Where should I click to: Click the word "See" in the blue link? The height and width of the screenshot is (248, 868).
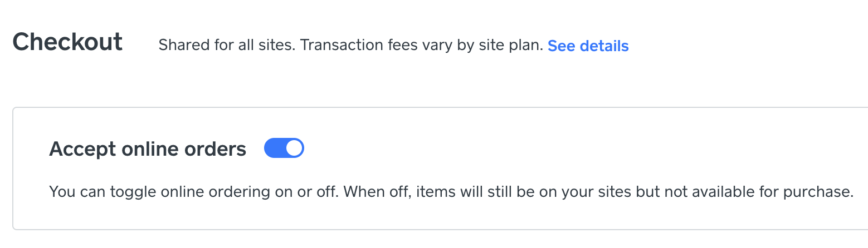(562, 46)
